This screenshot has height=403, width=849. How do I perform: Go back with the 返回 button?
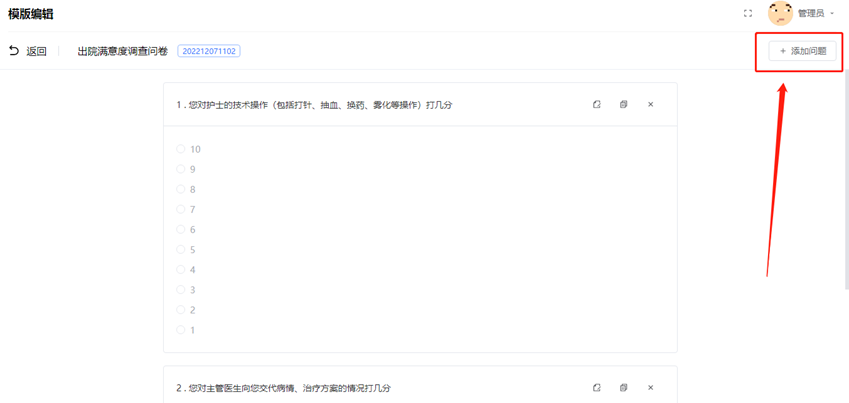[x=28, y=51]
